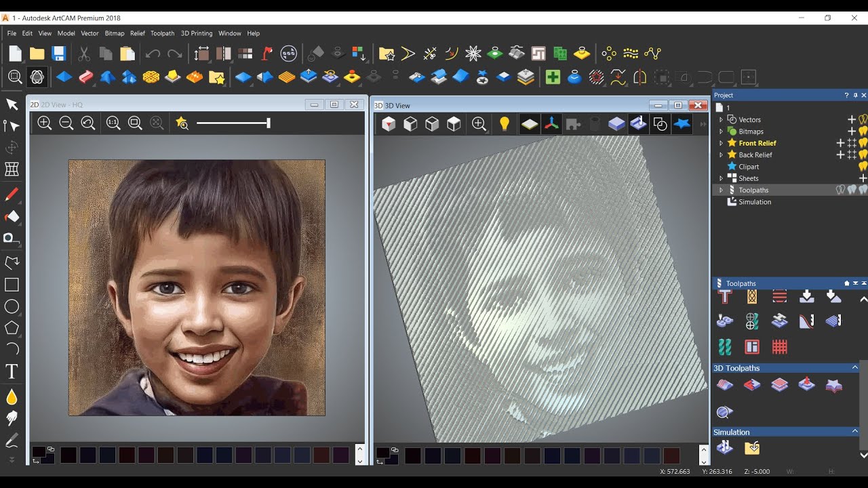Add a new vector layer with plus button

tap(852, 119)
